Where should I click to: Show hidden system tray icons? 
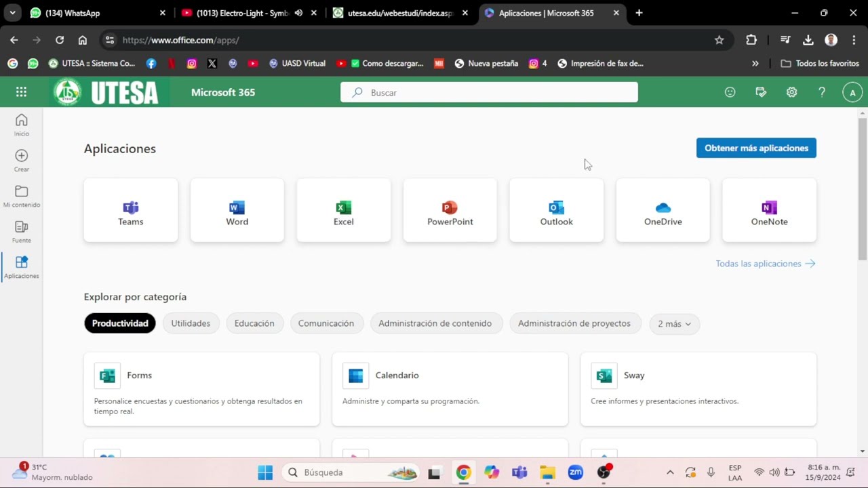670,472
